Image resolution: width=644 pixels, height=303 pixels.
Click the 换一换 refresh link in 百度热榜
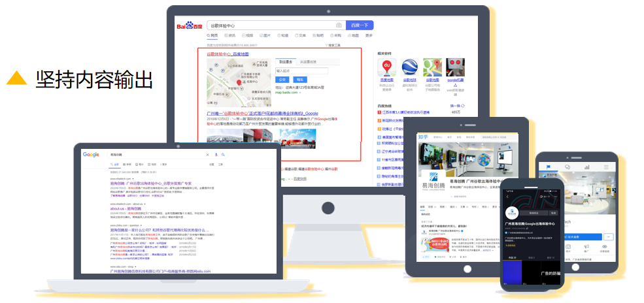pos(457,106)
